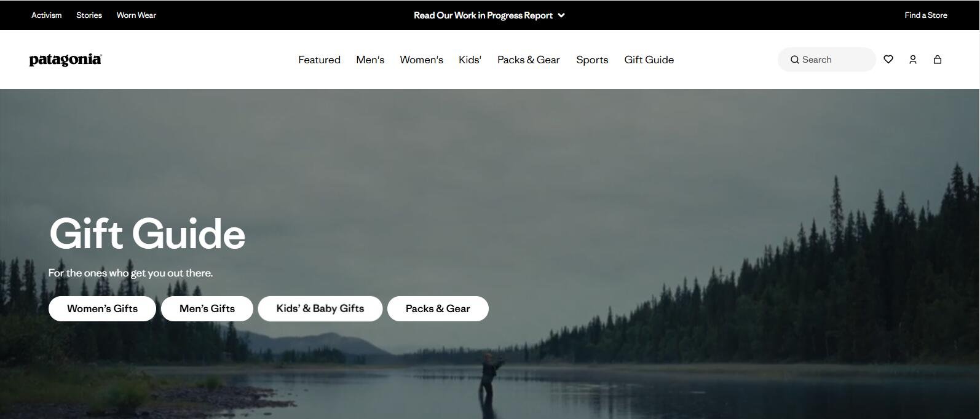Open the Featured menu

319,60
